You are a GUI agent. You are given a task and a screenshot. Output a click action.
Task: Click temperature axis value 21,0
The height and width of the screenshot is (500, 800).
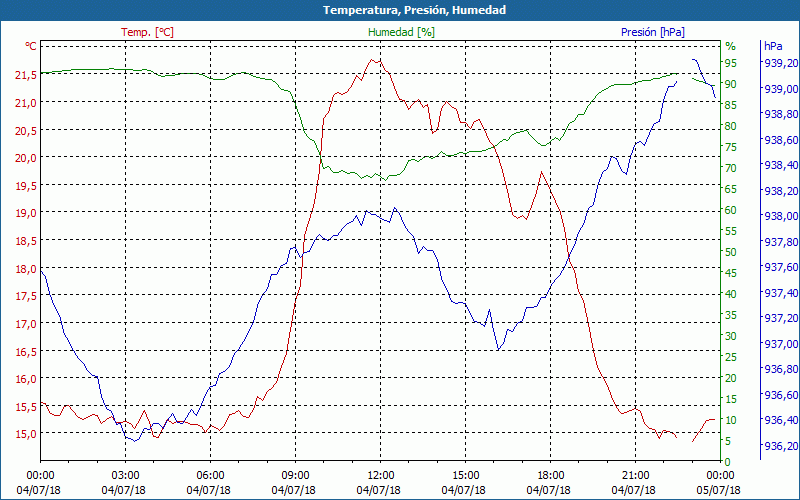(26, 103)
